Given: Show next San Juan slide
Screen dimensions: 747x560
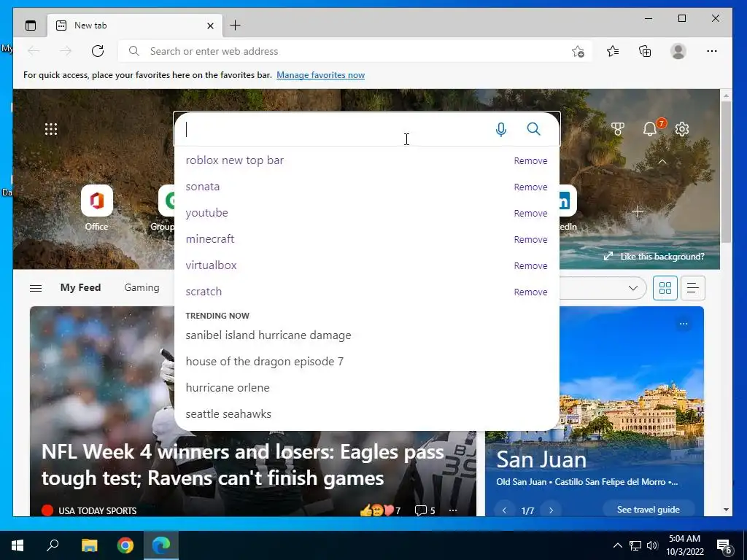Looking at the screenshot, I should pos(551,510).
